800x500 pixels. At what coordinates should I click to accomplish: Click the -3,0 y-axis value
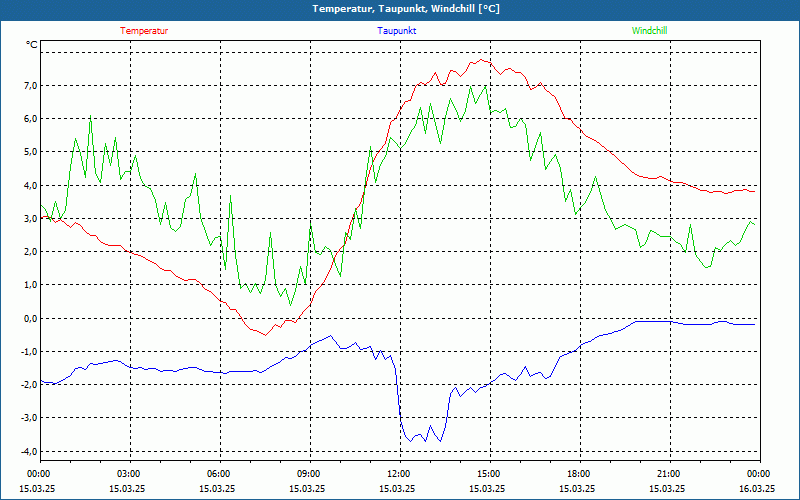(30, 418)
